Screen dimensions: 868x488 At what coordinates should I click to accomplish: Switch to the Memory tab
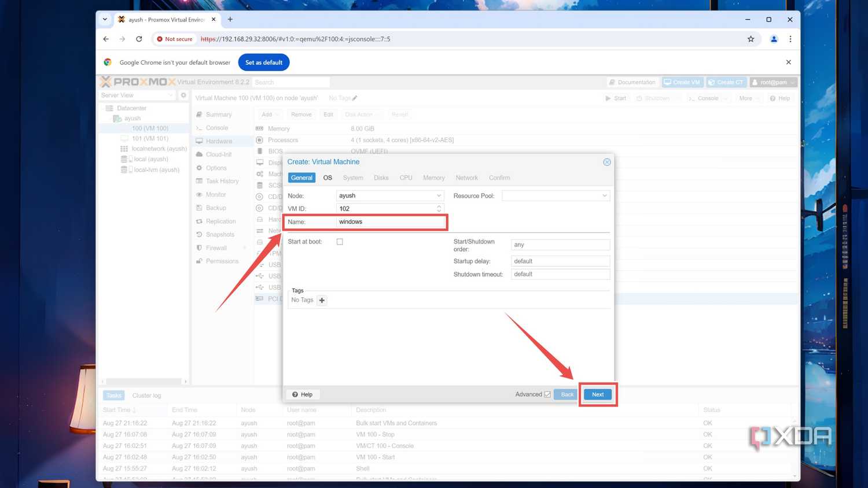pyautogui.click(x=434, y=178)
